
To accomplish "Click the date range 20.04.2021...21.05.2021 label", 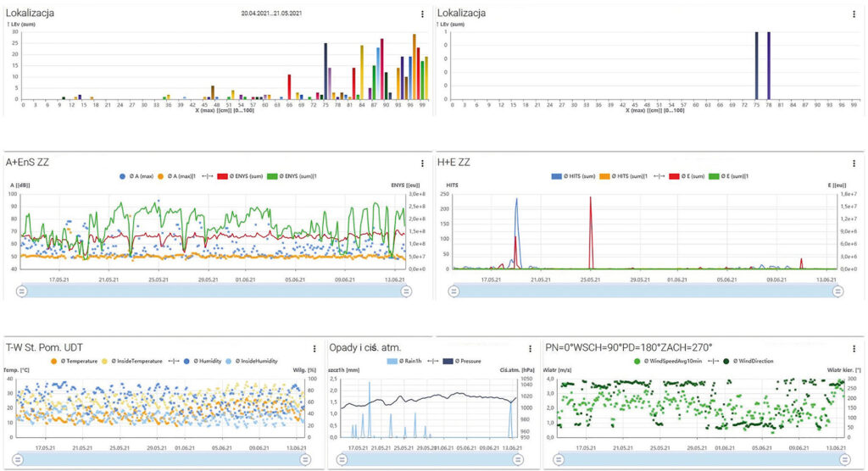I will [x=271, y=14].
